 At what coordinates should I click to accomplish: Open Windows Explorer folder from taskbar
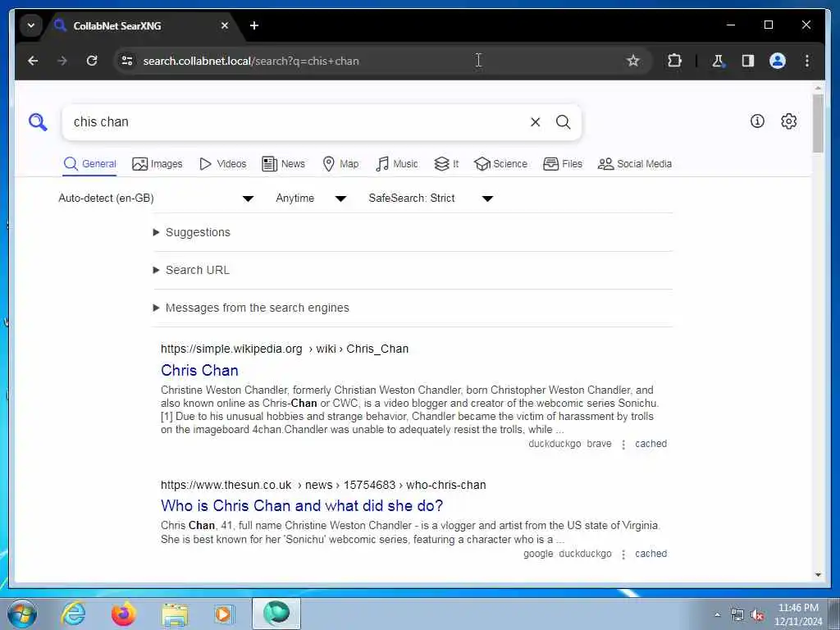tap(175, 615)
